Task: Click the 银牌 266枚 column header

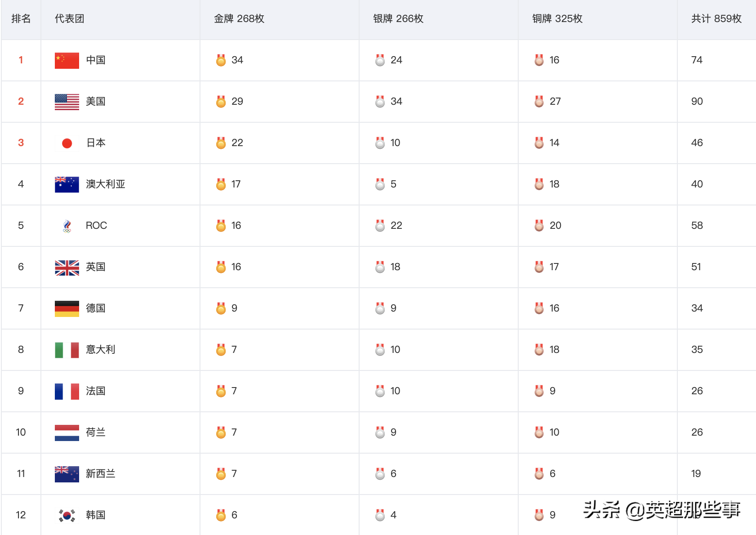Action: coord(398,19)
